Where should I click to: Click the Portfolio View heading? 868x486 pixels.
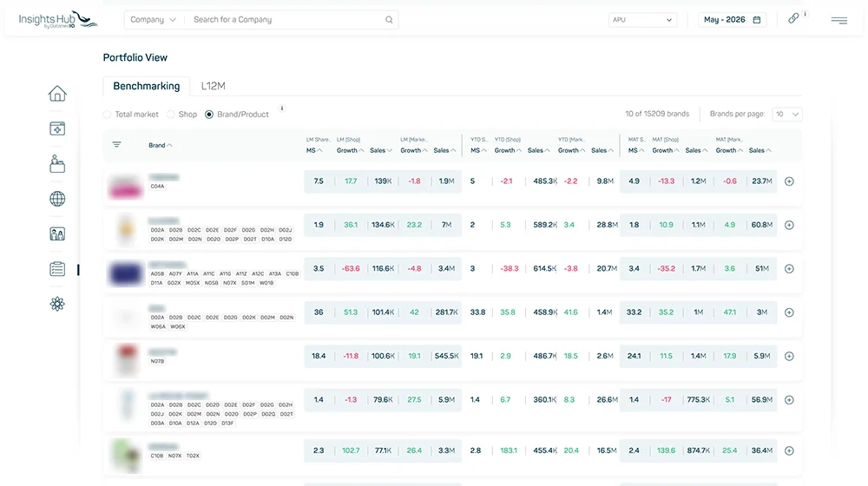[135, 57]
